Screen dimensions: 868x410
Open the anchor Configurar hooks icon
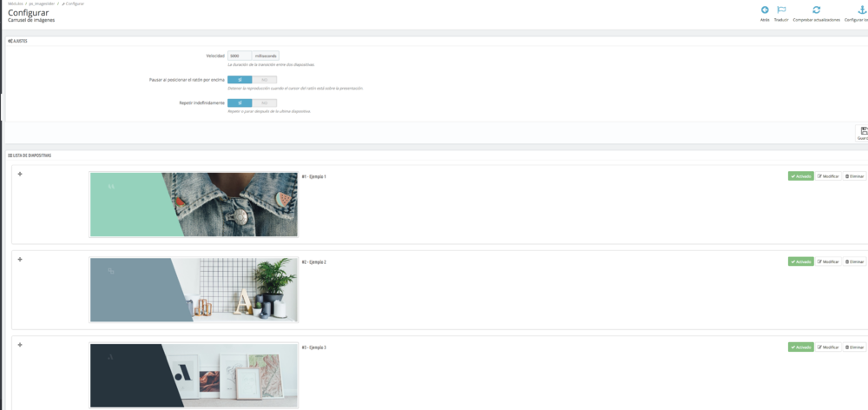864,10
